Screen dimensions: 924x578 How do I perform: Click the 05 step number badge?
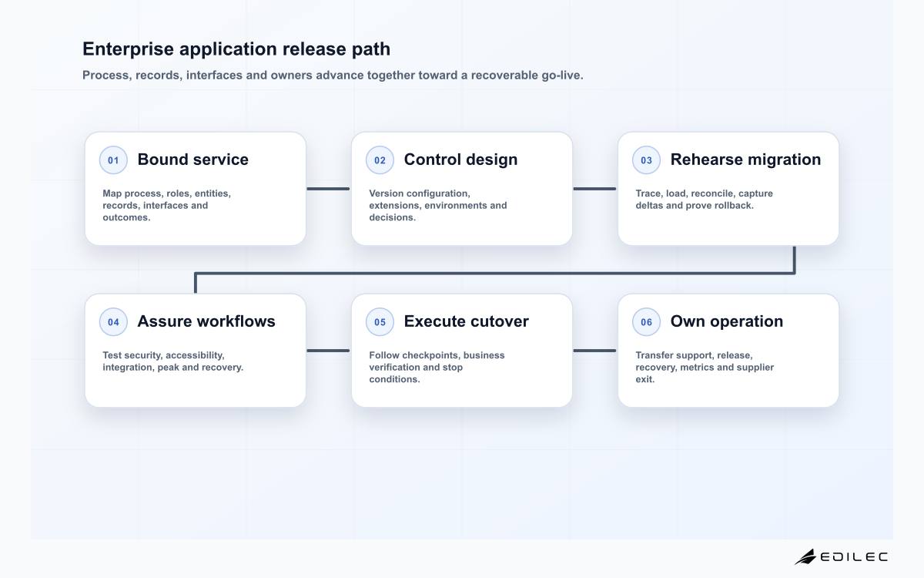(380, 322)
